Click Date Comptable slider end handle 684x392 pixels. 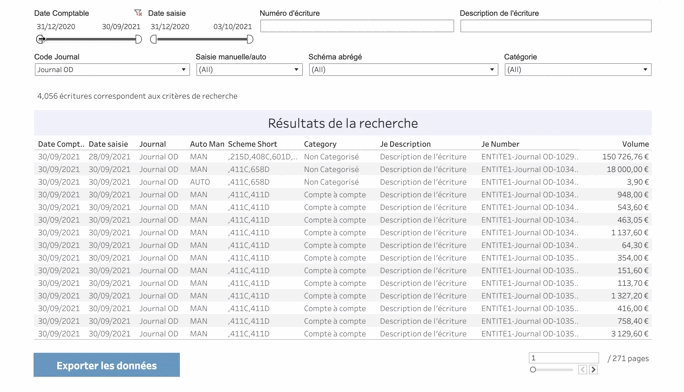point(138,40)
